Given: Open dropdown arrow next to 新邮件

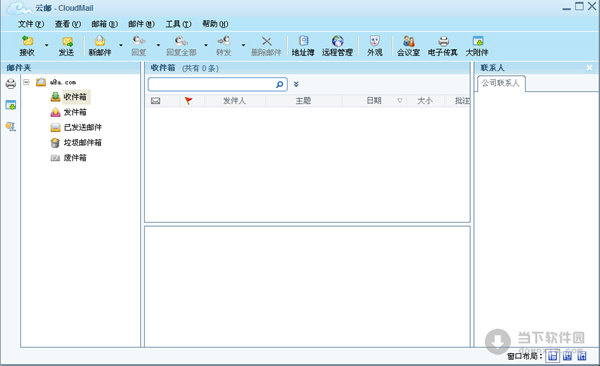Looking at the screenshot, I should click(x=121, y=45).
